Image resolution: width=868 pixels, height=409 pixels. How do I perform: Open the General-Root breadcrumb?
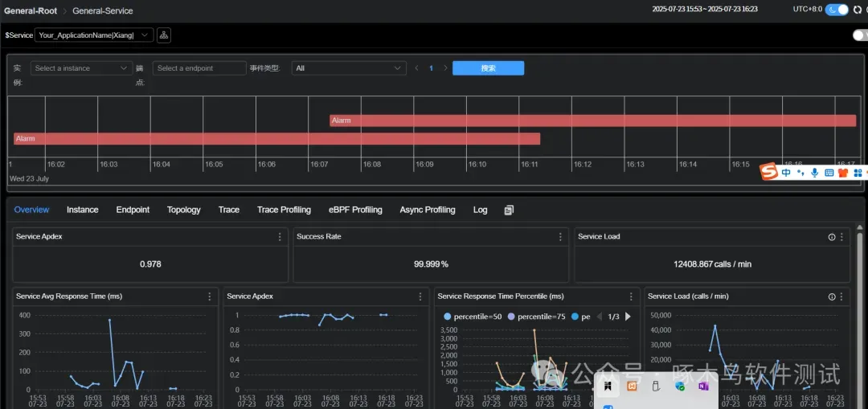click(31, 10)
